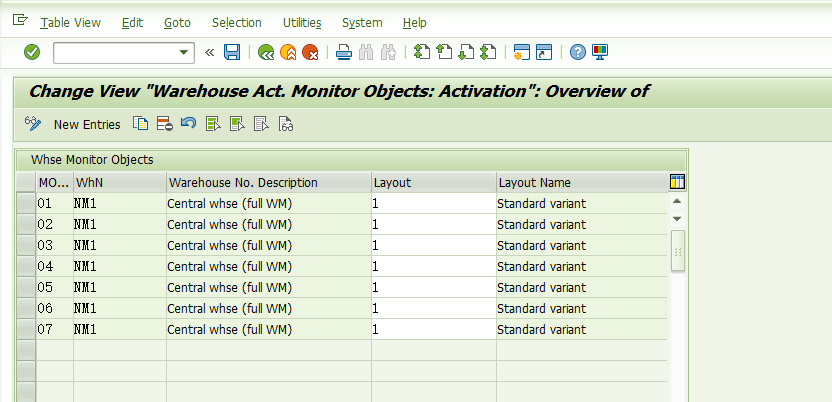Open the Help menu
Screen dimensions: 832x402
(414, 23)
